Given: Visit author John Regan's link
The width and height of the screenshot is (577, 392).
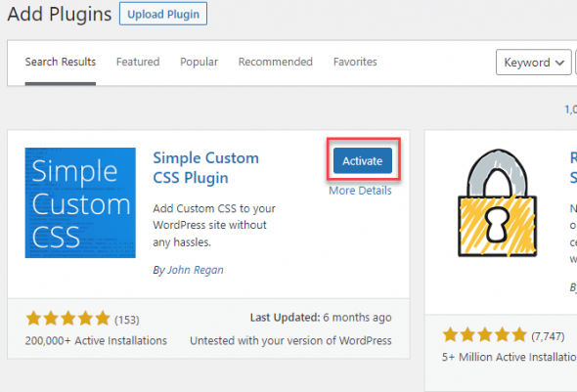Looking at the screenshot, I should click(196, 270).
